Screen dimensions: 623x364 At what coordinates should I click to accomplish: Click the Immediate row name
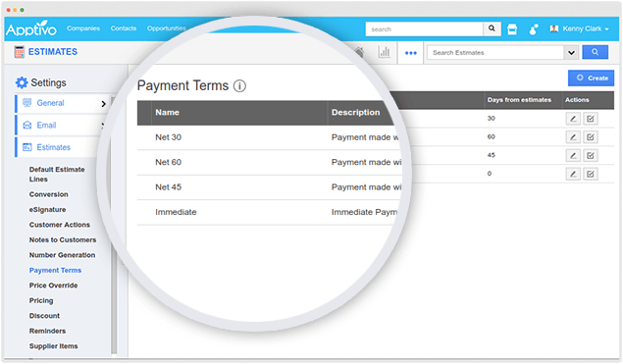coord(176,212)
